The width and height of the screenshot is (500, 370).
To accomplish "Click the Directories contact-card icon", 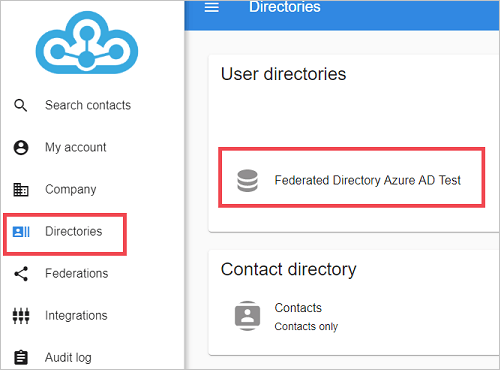I will tap(21, 232).
